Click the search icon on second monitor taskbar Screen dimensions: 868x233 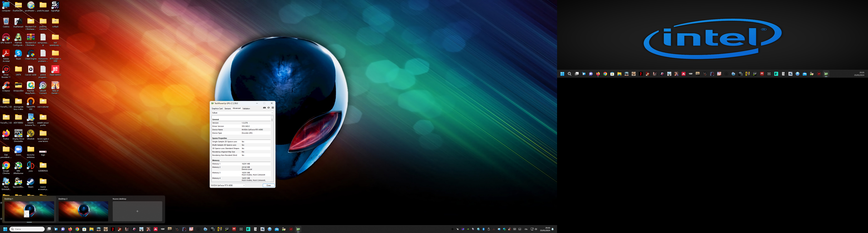(x=569, y=74)
